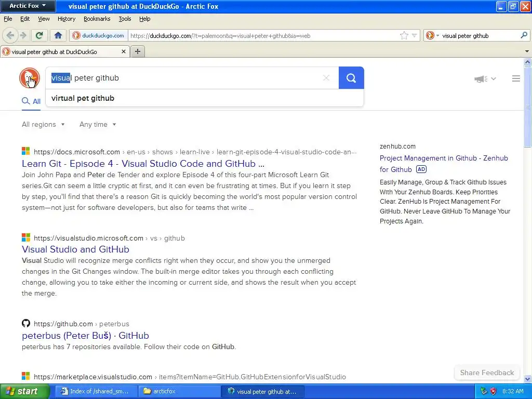Screen dimensions: 532x399
Task: Open the File menu
Action: click(8, 19)
